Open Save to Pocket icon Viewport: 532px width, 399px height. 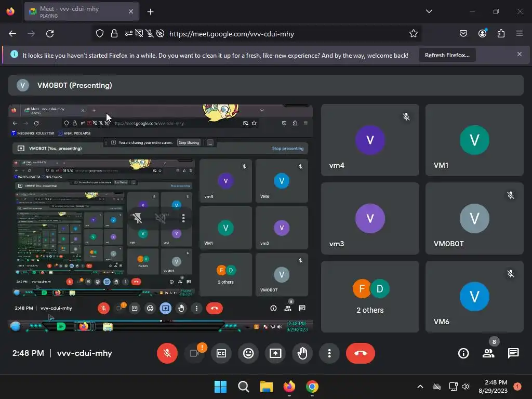(x=463, y=34)
